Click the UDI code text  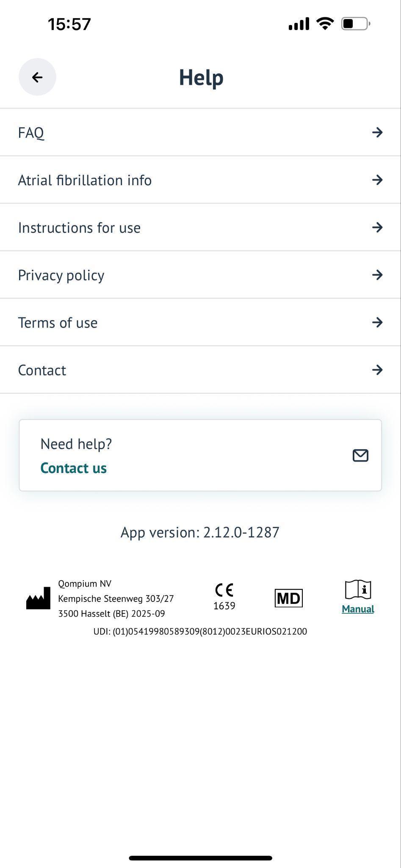tap(200, 632)
